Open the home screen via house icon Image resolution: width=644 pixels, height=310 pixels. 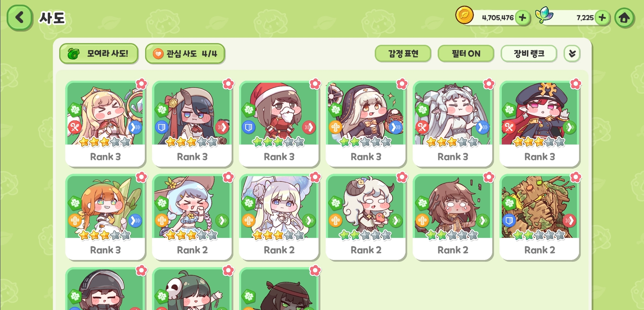624,18
